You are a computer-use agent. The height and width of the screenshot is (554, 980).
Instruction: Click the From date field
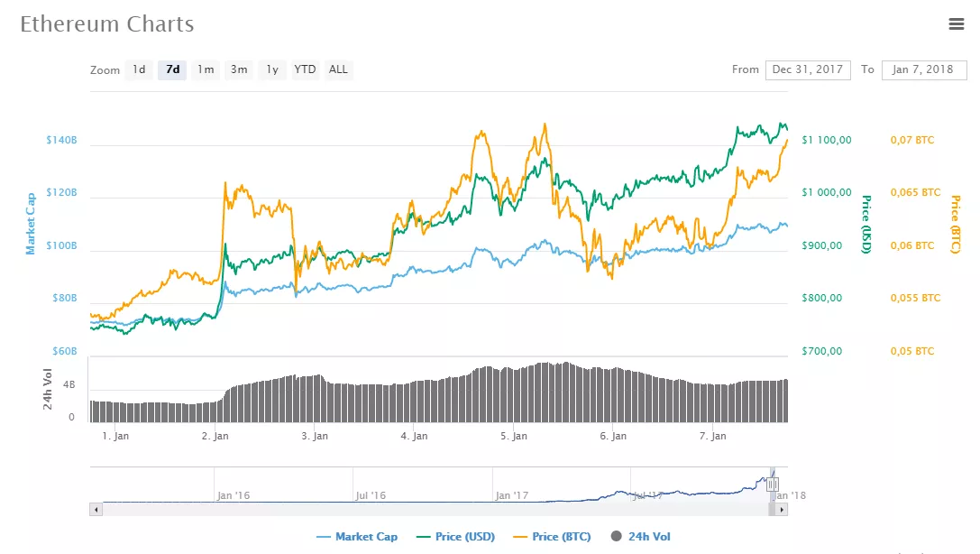tap(807, 69)
